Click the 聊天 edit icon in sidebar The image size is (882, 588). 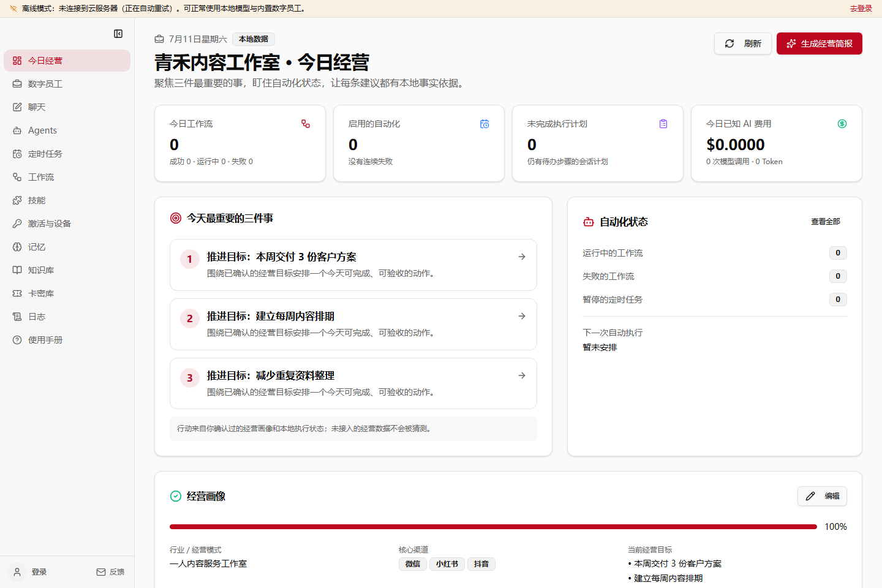pos(17,107)
